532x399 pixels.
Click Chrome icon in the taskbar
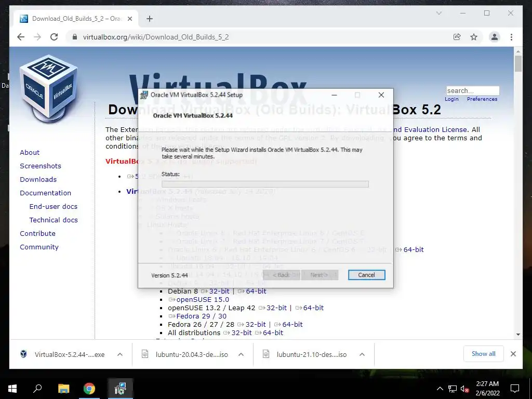[89, 389]
